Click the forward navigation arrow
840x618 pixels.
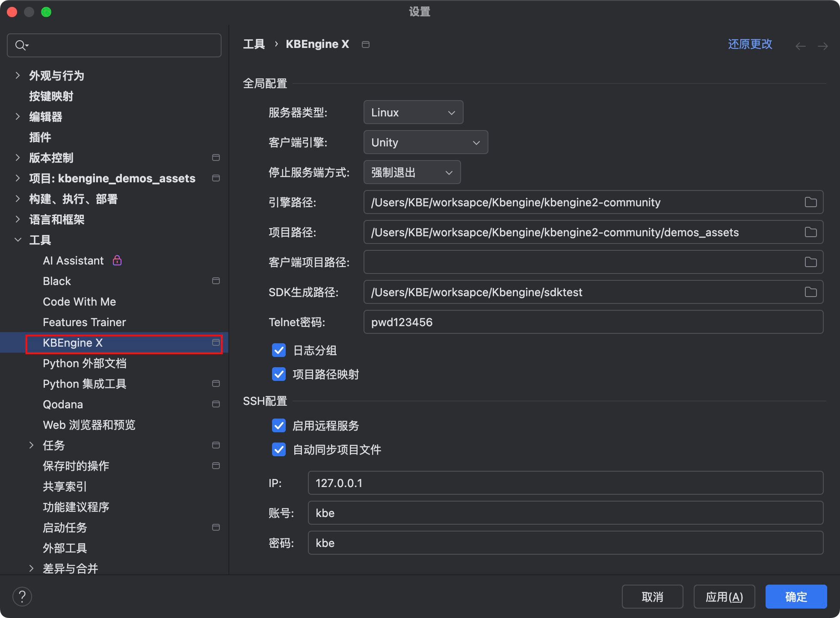tap(823, 46)
